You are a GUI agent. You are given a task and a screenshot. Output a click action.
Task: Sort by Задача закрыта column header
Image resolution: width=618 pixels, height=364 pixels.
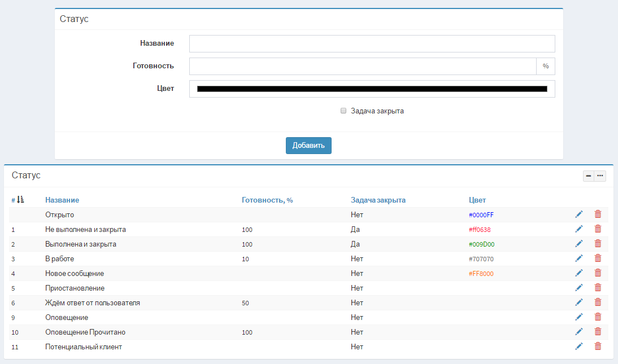378,200
